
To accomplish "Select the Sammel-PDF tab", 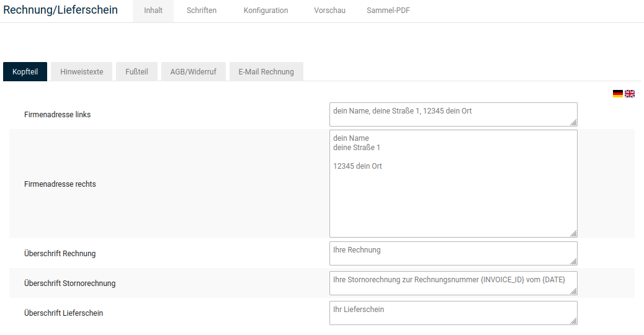I will point(388,11).
